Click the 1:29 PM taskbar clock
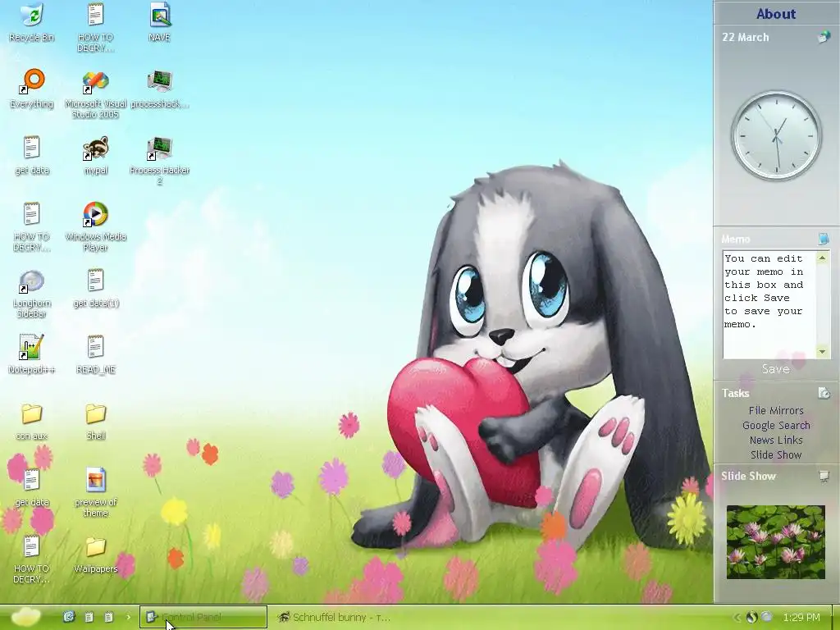840x630 pixels. pyautogui.click(x=801, y=617)
